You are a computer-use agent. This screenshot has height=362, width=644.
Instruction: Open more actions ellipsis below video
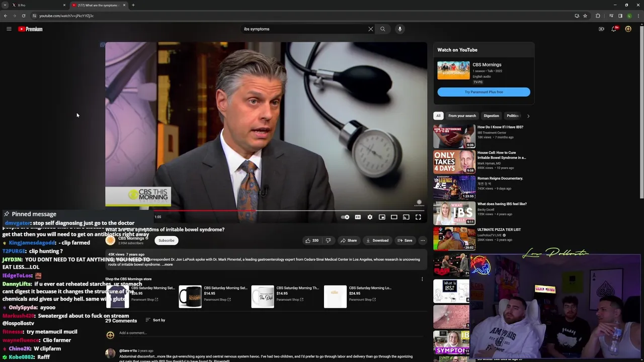[423, 240]
